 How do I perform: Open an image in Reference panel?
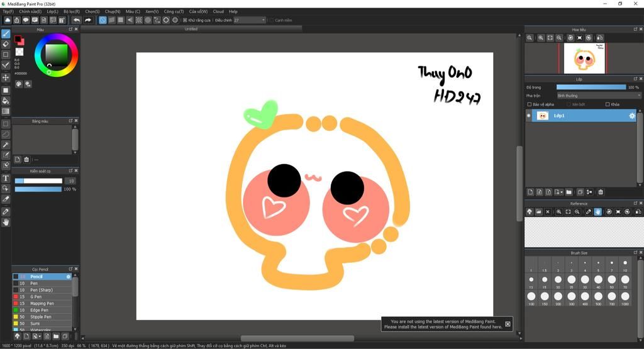click(538, 212)
